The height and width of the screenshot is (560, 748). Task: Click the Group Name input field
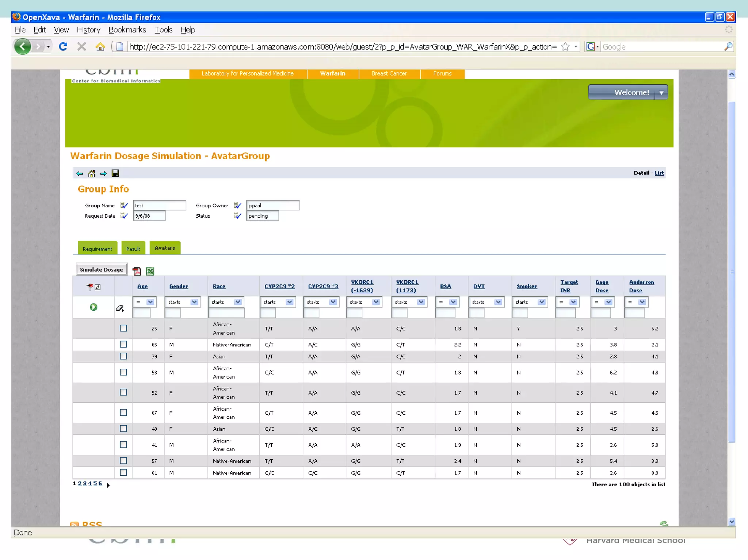coord(159,206)
